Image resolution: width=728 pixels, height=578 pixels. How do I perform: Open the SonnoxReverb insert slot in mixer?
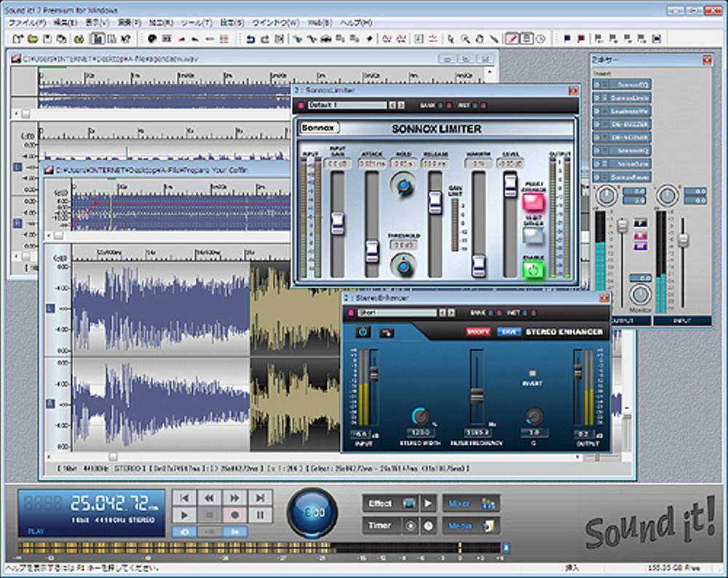tap(622, 178)
